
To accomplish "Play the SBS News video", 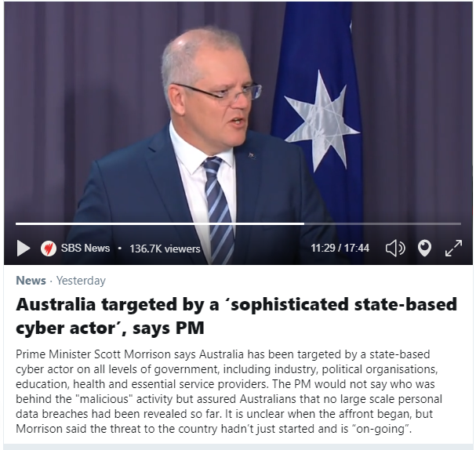I will [x=24, y=248].
